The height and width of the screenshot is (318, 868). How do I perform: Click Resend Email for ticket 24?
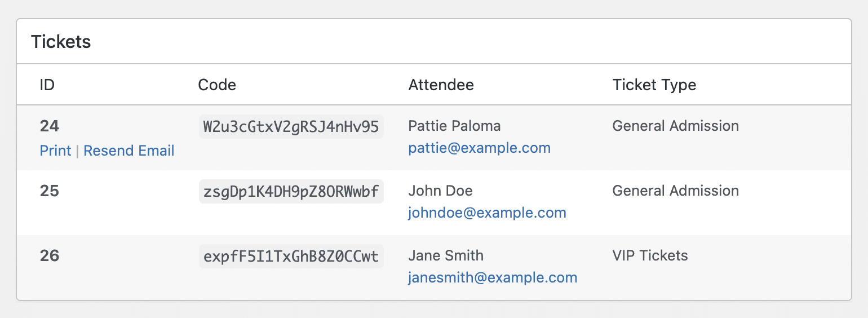[129, 151]
